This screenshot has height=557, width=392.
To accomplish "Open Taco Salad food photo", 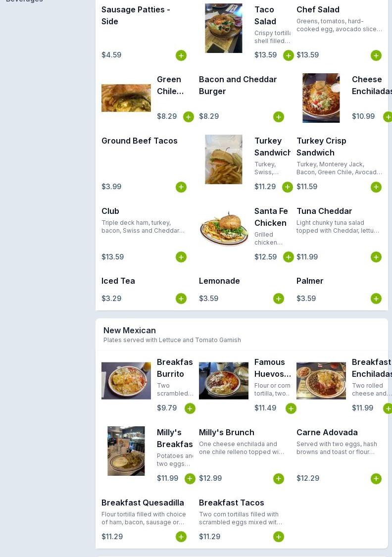I will coord(224,28).
